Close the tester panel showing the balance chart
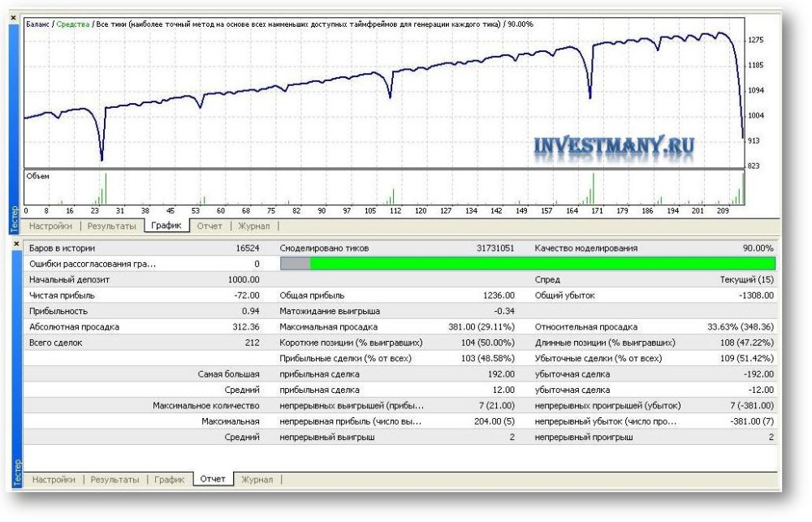 pyautogui.click(x=14, y=18)
